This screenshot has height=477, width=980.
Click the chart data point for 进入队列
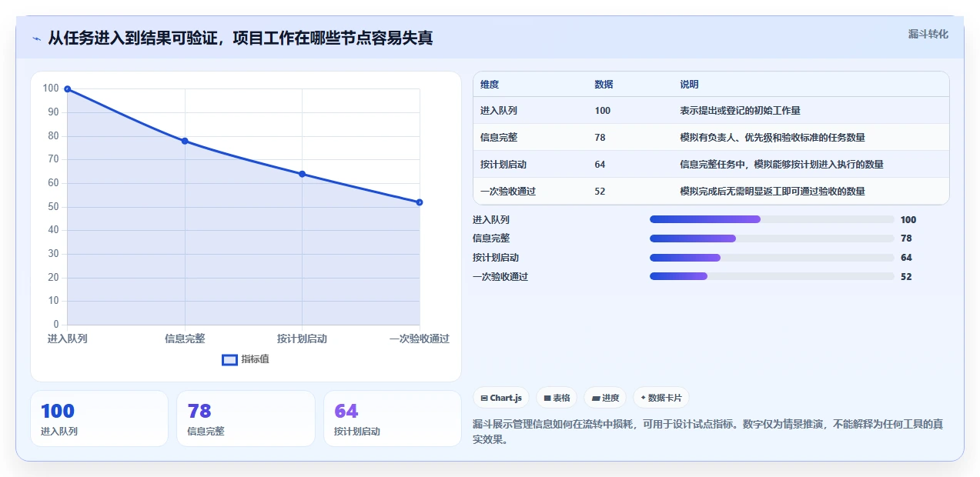click(68, 89)
